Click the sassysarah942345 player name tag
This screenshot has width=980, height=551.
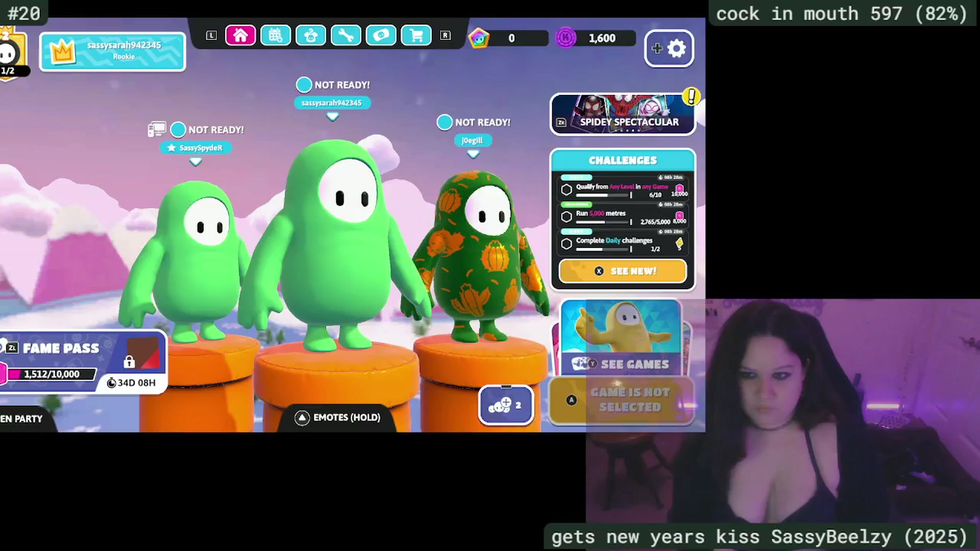tap(332, 103)
